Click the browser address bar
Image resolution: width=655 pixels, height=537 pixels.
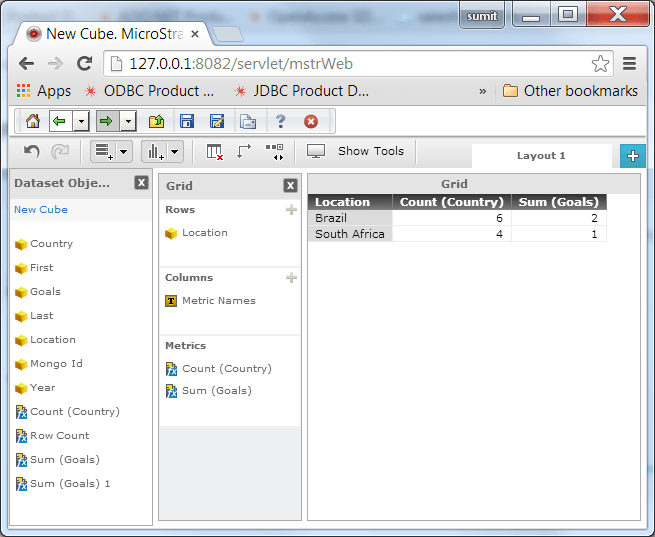(350, 64)
